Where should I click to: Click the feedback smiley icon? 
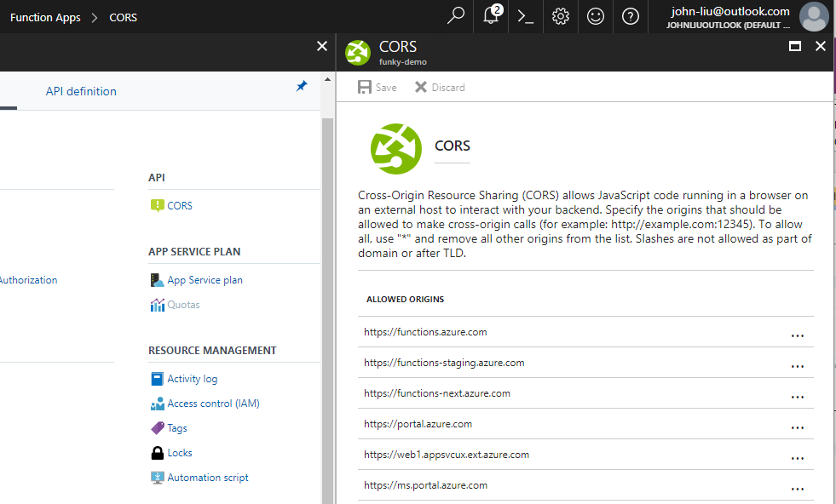coord(595,16)
